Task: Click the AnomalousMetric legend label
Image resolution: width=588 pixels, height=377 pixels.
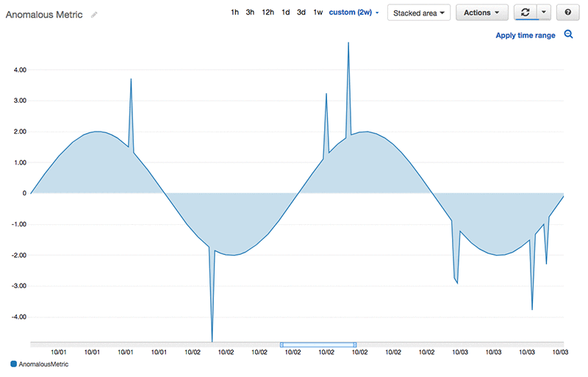Action: (x=43, y=365)
